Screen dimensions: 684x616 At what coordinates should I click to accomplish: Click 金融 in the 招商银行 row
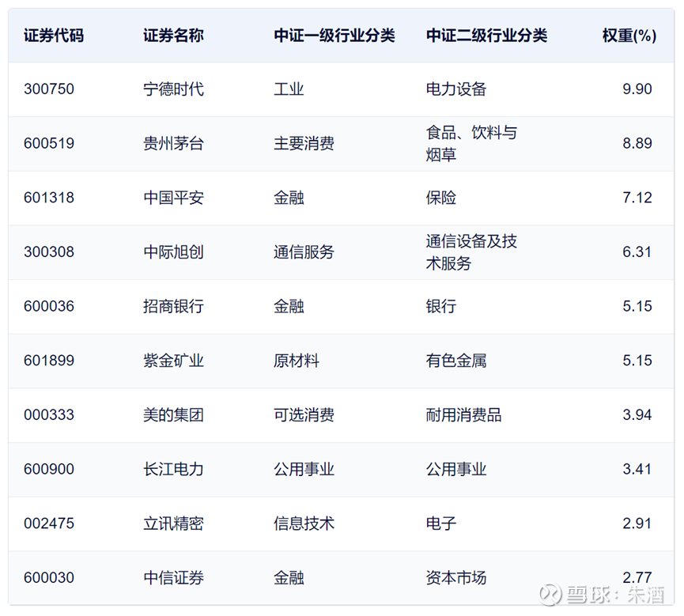pyautogui.click(x=289, y=306)
